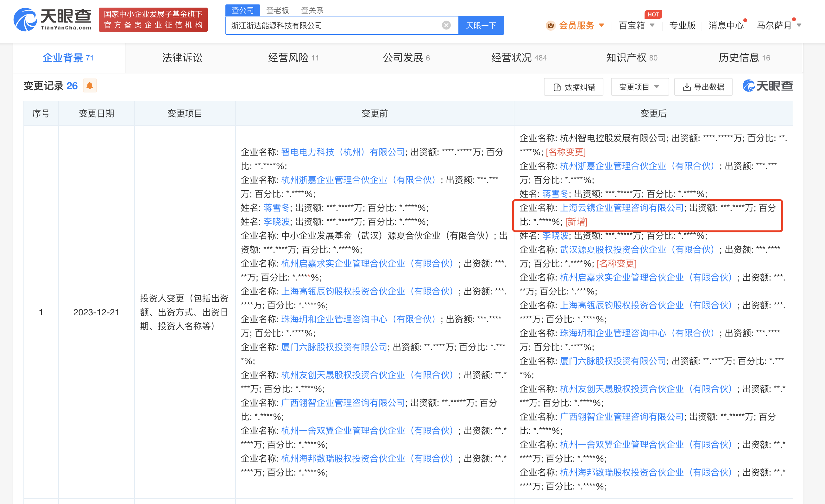
Task: Click the HOT badge above 百宝箱
Action: click(653, 14)
